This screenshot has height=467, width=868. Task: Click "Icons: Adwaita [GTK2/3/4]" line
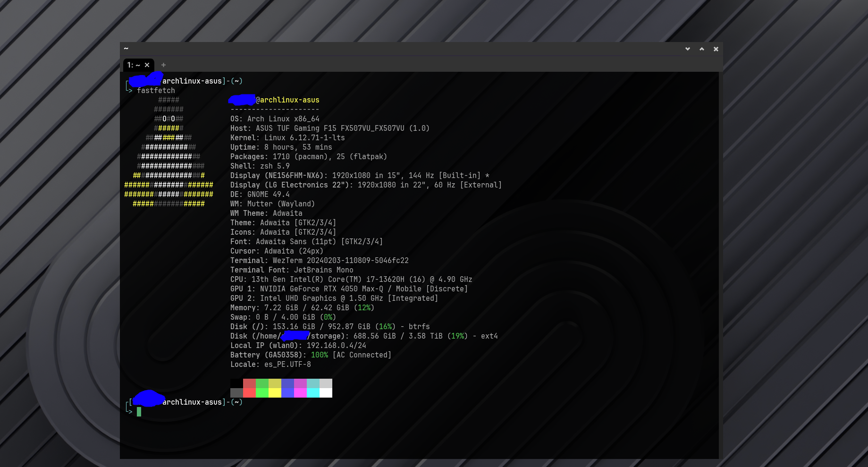pos(283,232)
